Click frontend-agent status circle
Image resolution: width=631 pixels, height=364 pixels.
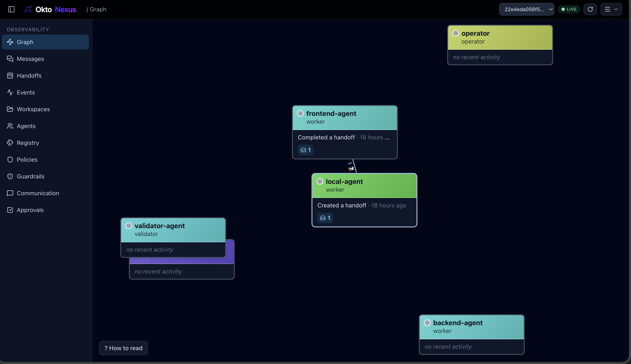pyautogui.click(x=300, y=114)
